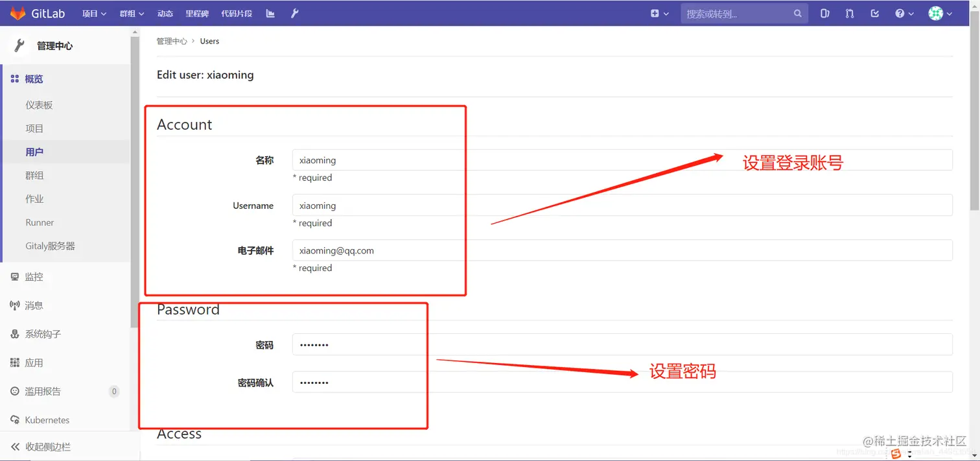Go to 动态 in top navigation

pos(165,14)
